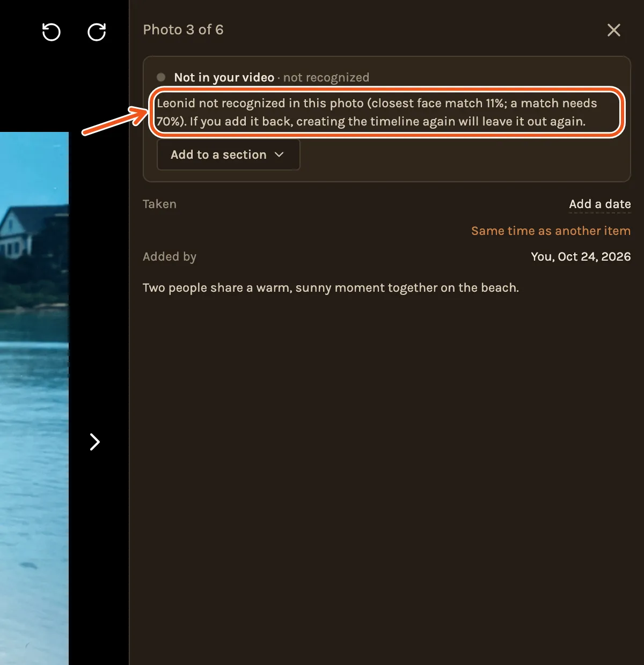Click the Added by label
Screen dimensions: 644x665
pos(170,257)
